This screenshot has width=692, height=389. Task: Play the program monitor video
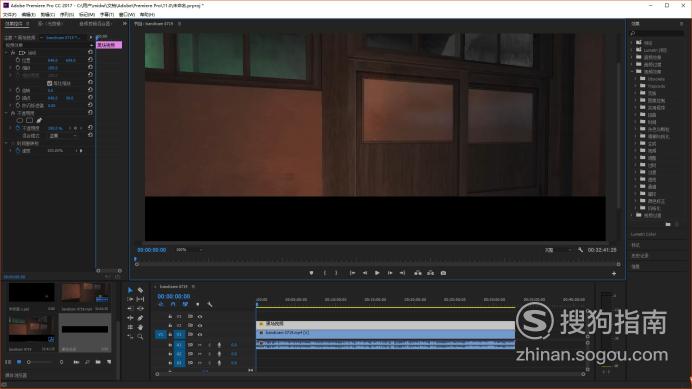click(x=377, y=273)
